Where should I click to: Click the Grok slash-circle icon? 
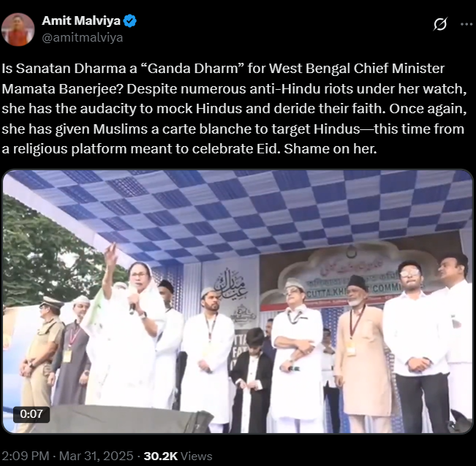tap(440, 24)
